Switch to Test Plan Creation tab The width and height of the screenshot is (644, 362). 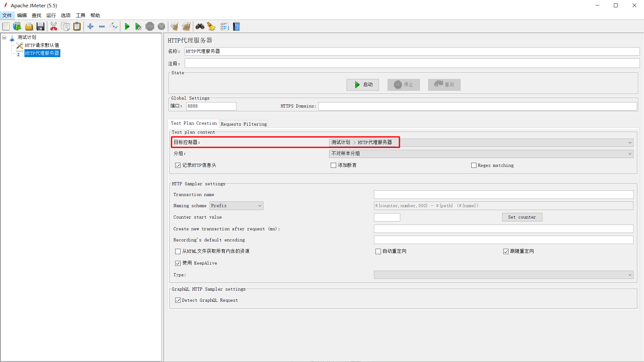pyautogui.click(x=194, y=123)
